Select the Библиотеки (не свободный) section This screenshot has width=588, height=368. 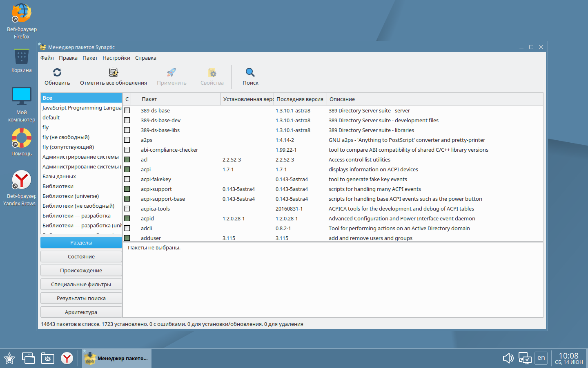81,206
